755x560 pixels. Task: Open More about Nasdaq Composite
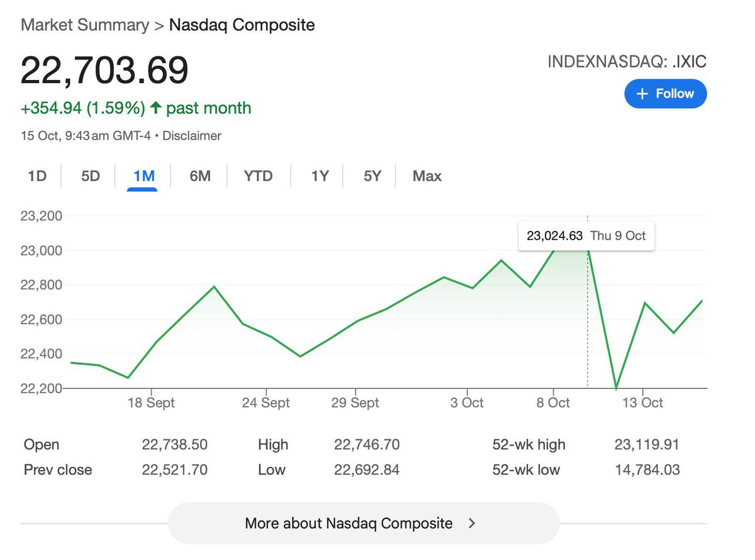pos(363,523)
